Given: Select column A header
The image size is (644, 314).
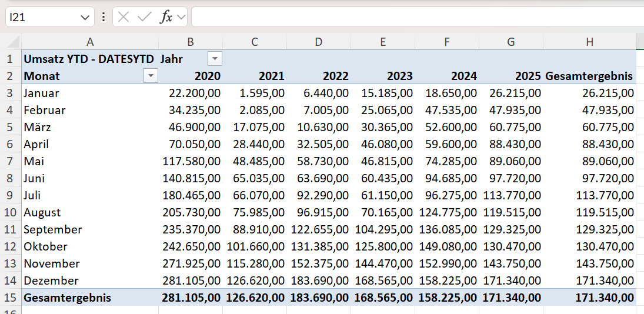Looking at the screenshot, I should (x=90, y=42).
